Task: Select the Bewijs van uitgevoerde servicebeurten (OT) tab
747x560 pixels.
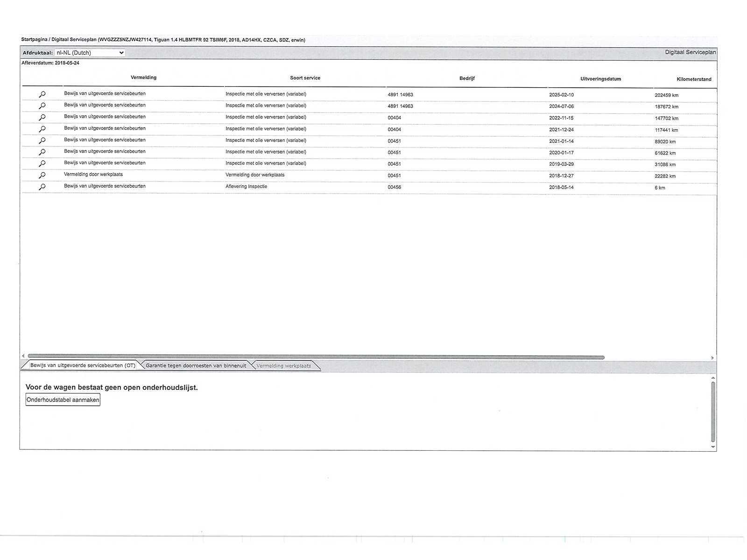Action: 83,365
